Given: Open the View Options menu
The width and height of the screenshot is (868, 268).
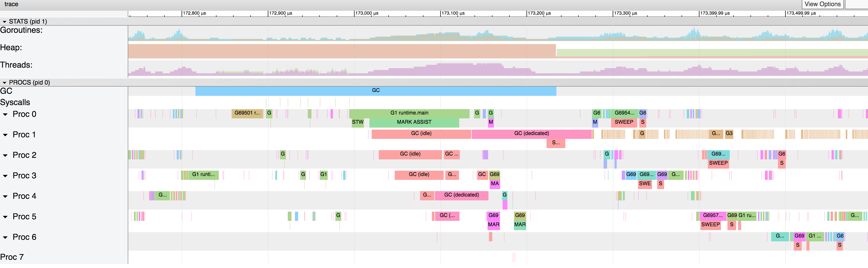Looking at the screenshot, I should [x=822, y=4].
